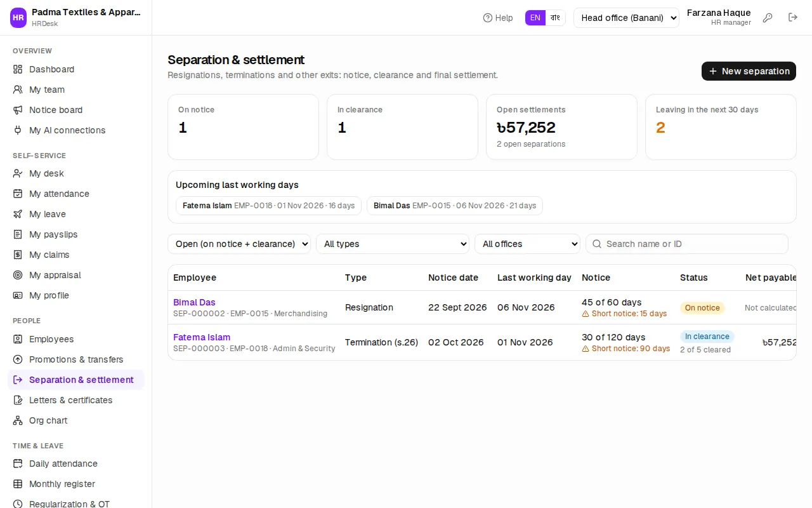Click the sign-out arrow icon
The height and width of the screenshot is (508, 812).
pos(793,18)
